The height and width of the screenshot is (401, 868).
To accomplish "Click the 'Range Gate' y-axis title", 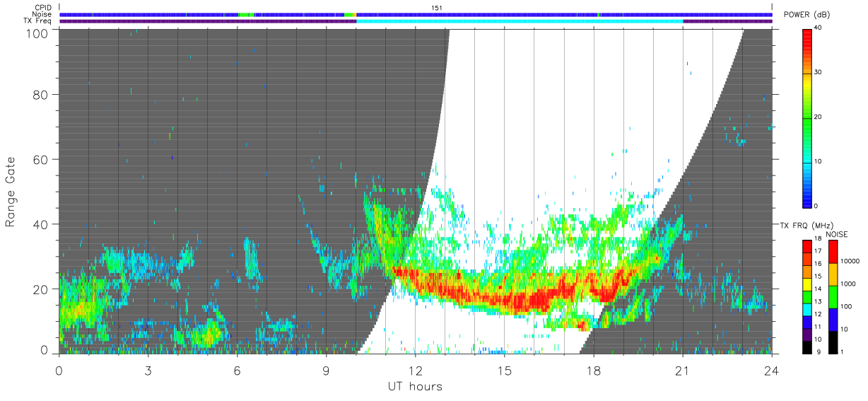I will [x=11, y=192].
